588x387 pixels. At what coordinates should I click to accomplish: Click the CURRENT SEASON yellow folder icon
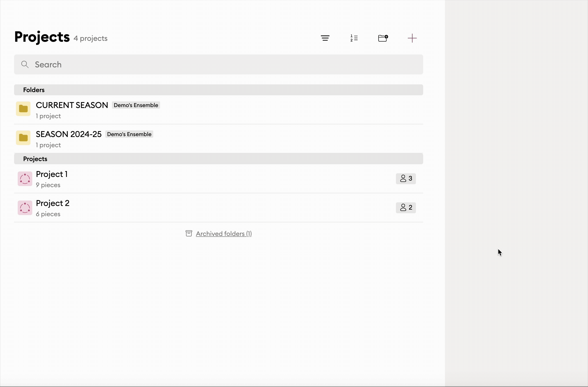pyautogui.click(x=23, y=109)
